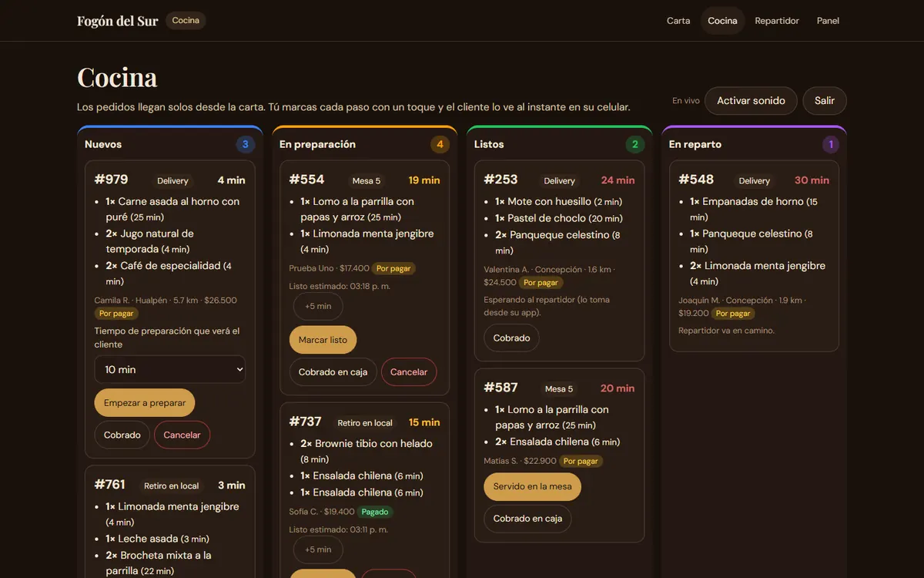Image resolution: width=924 pixels, height=578 pixels.
Task: Click the En reparto count badge 1
Action: click(x=830, y=144)
